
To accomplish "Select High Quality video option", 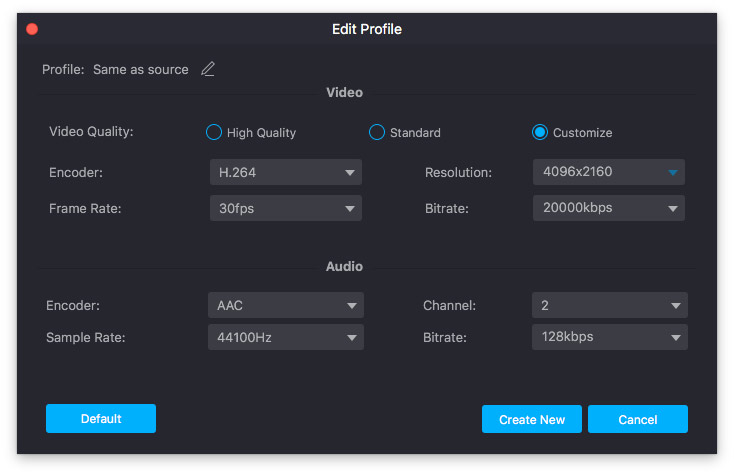I will (213, 132).
